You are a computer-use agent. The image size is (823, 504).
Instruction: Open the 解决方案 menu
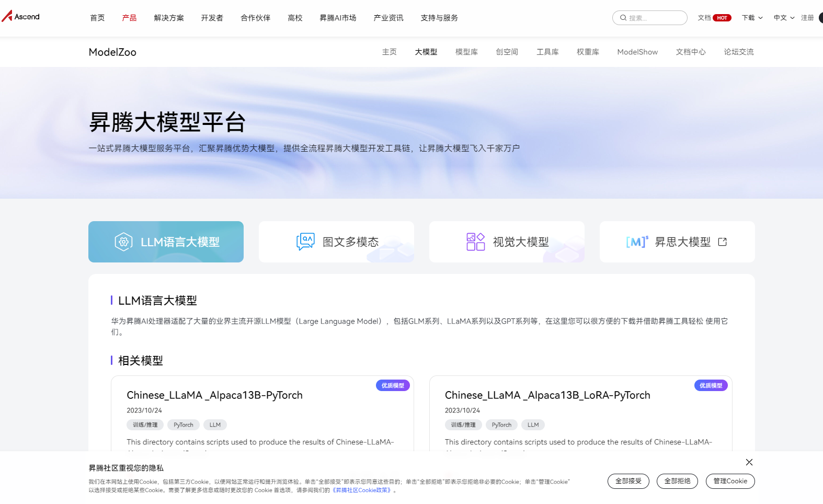[169, 18]
